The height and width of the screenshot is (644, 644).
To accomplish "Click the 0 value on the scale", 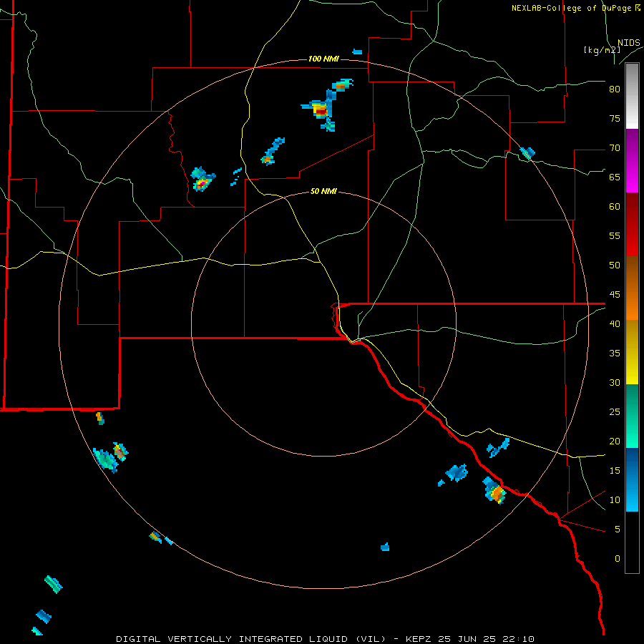I will click(618, 559).
